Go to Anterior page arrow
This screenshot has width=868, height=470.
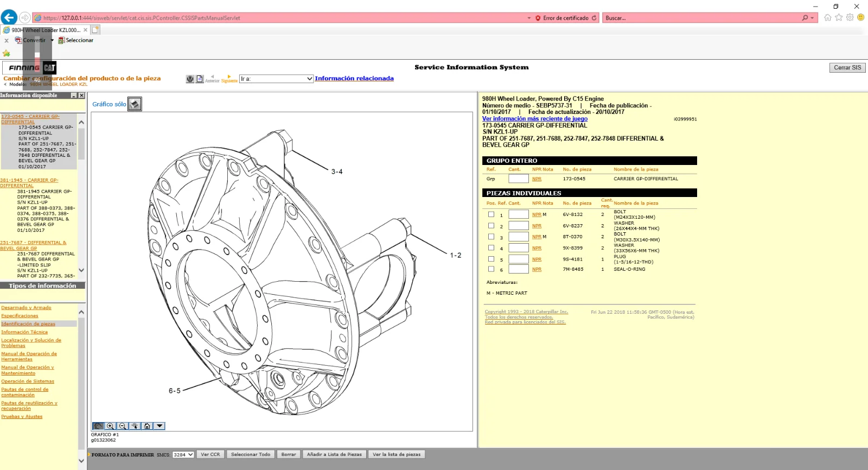coord(212,79)
